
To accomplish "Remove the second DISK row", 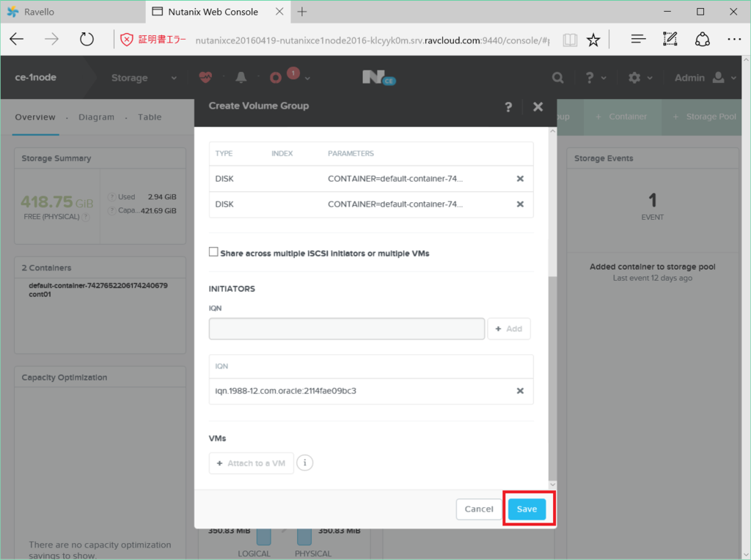I will (520, 204).
